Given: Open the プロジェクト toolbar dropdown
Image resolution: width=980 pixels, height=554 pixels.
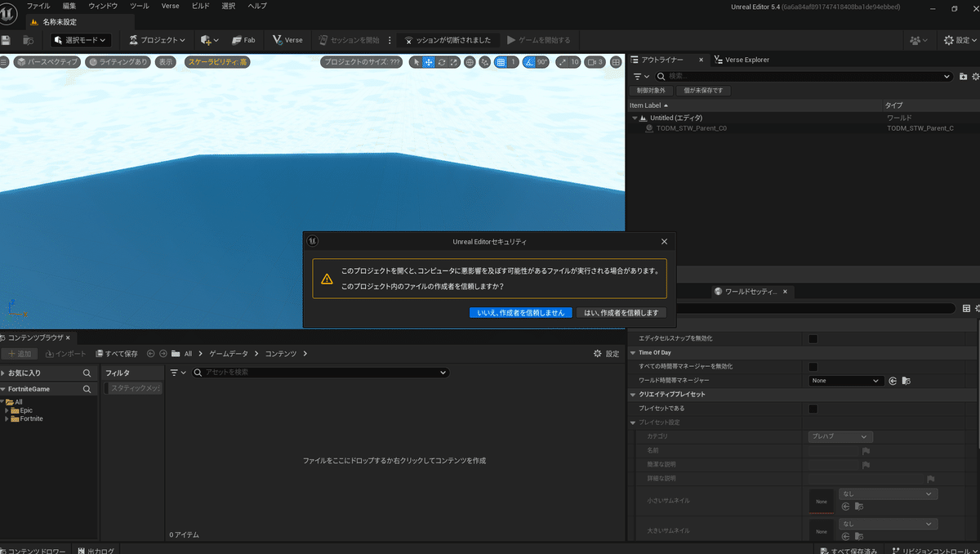Looking at the screenshot, I should (158, 40).
